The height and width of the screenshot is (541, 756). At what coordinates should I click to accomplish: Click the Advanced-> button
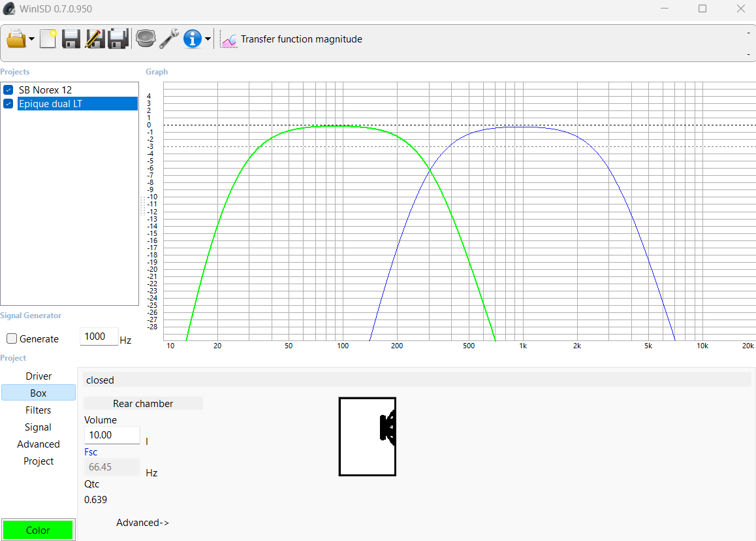[143, 523]
